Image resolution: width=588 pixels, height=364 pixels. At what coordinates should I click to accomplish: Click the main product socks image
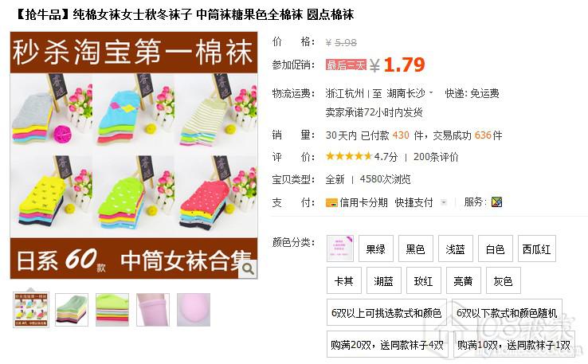click(x=134, y=155)
